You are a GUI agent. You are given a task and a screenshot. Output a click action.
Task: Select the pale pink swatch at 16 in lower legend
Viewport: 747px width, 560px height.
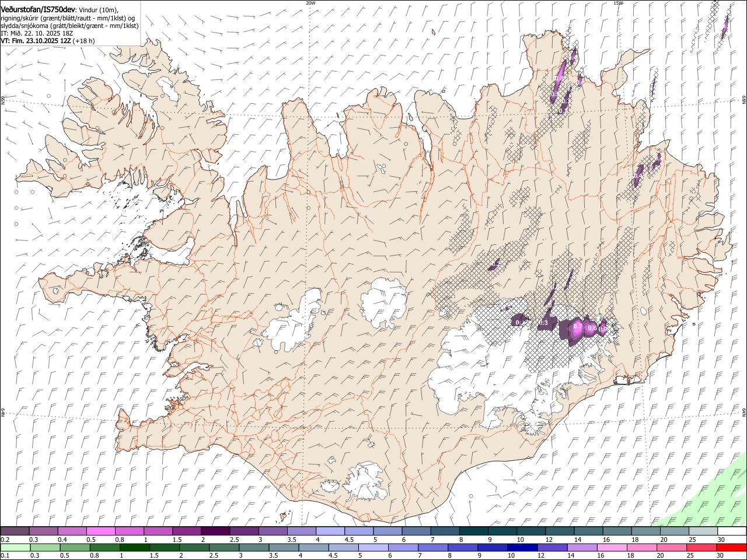coord(612,548)
